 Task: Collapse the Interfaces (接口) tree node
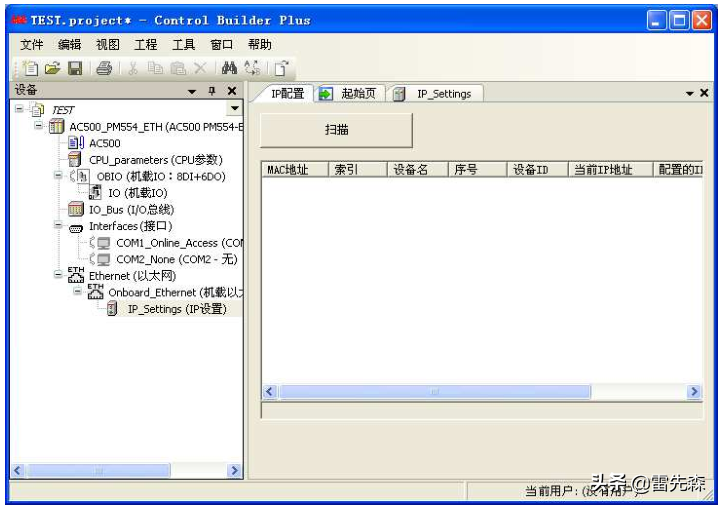(62, 227)
